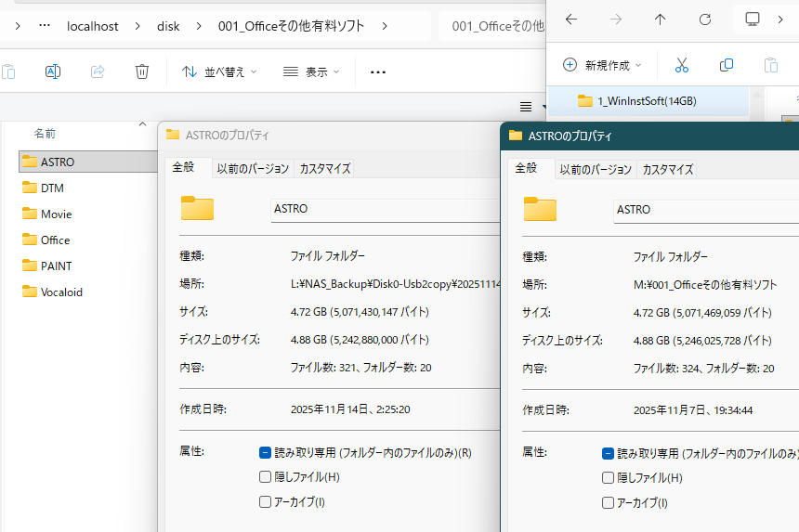This screenshot has width=799, height=532.
Task: Select the Vocaloid folder
Action: click(x=52, y=292)
